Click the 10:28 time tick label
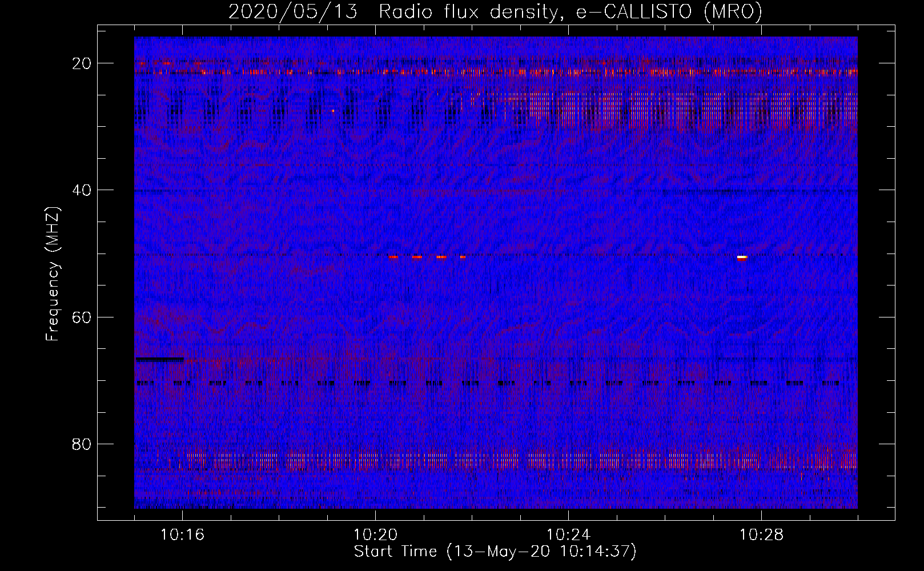924x571 pixels. coord(761,535)
